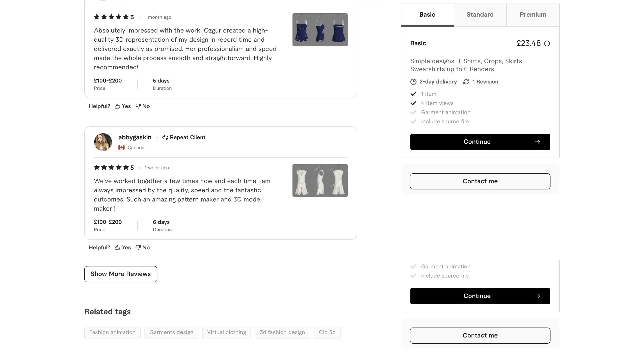Image resolution: width=644 pixels, height=362 pixels.
Task: Click thumbs-down No on Ozgur review
Action: pos(143,106)
